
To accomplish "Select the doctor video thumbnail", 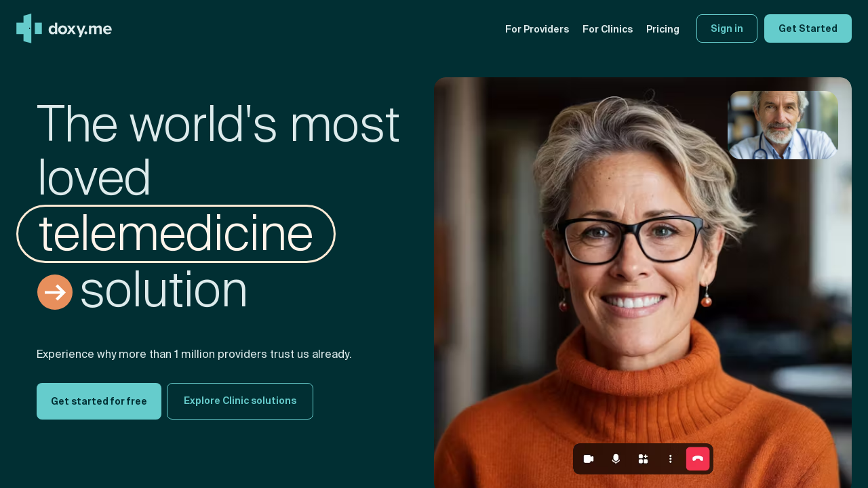I will [783, 125].
